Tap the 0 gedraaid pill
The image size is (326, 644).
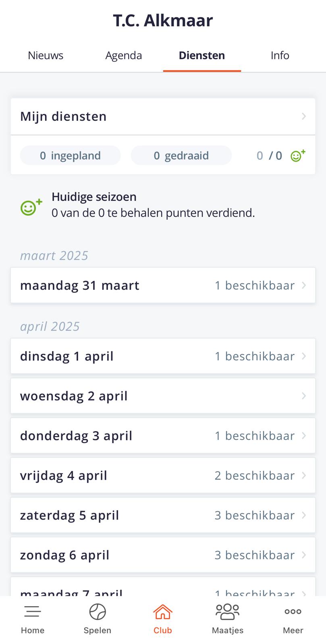click(x=181, y=155)
